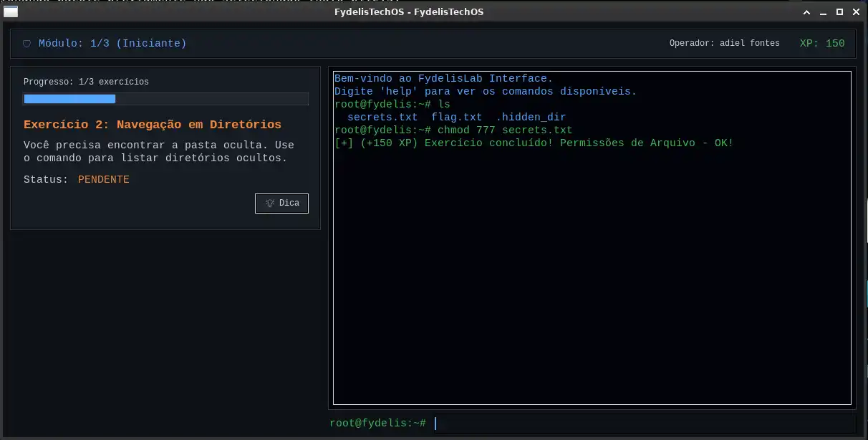The width and height of the screenshot is (868, 440).
Task: Roll up window with the up-arrow icon
Action: (806, 12)
